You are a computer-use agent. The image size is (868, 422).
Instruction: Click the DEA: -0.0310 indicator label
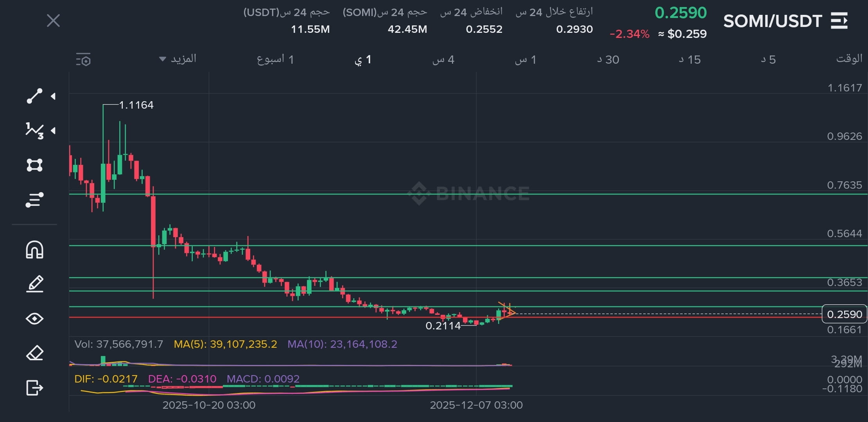[182, 379]
